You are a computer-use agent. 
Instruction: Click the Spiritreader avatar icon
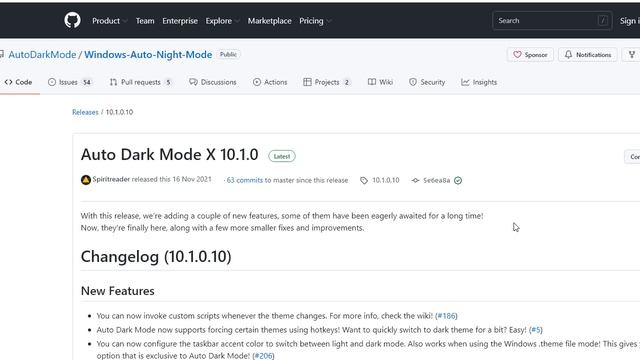click(x=86, y=180)
